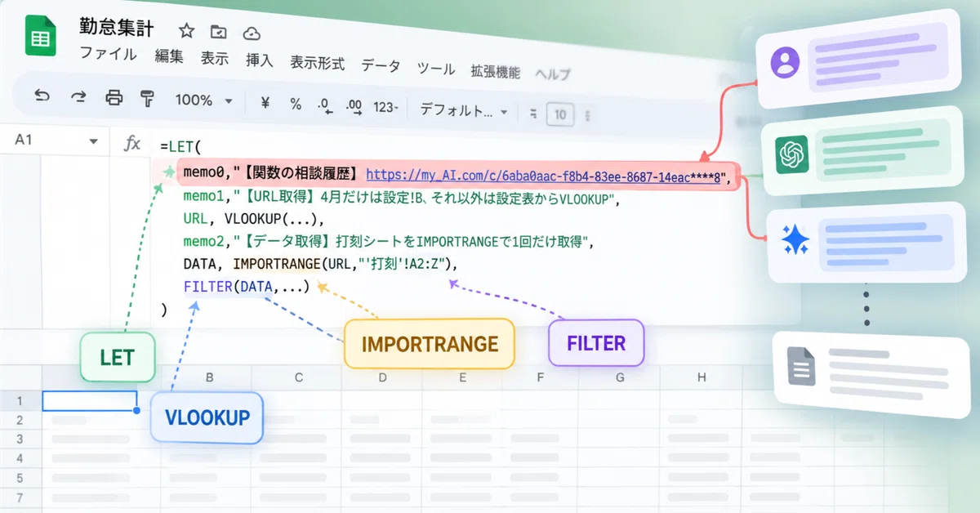This screenshot has width=980, height=513.
Task: Click the LET label badge
Action: tap(117, 357)
